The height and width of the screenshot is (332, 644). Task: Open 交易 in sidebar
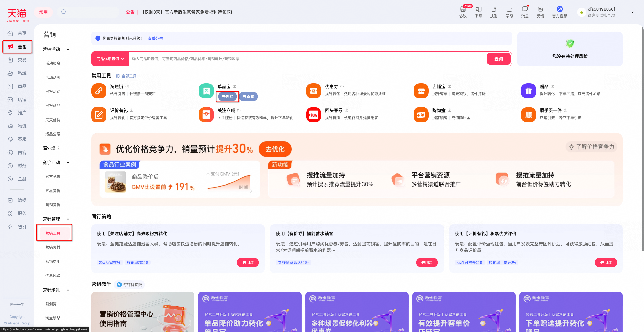17,60
